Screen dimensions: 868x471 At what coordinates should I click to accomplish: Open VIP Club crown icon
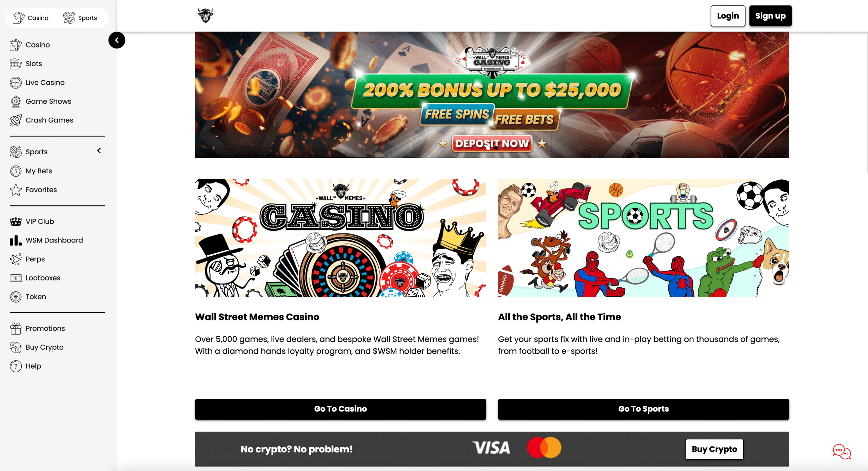pos(16,221)
